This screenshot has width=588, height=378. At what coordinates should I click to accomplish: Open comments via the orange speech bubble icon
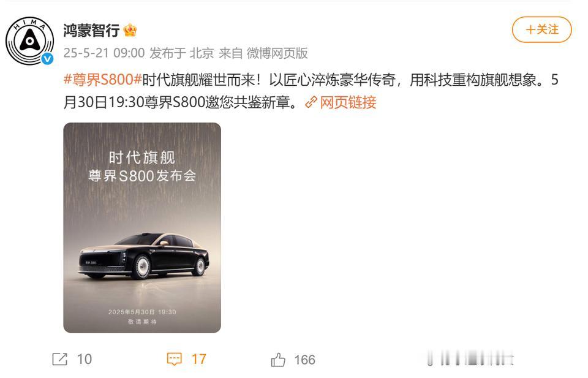pyautogui.click(x=174, y=359)
